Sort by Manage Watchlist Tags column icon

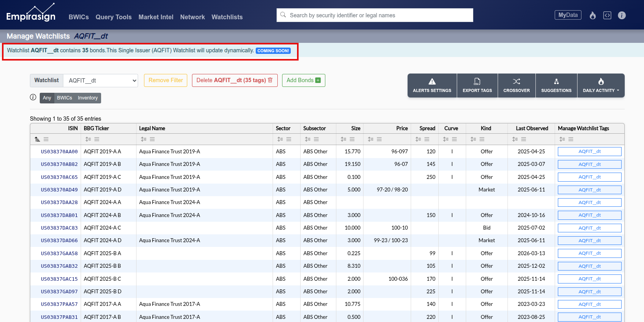coord(562,139)
